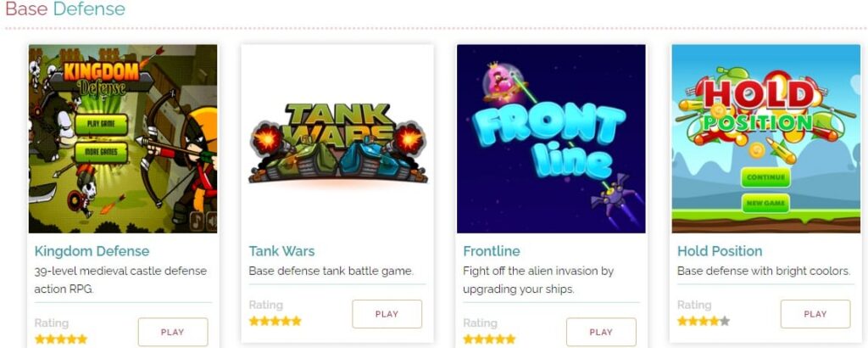868x348 pixels.
Task: Click the Tank Wars title link
Action: point(281,251)
